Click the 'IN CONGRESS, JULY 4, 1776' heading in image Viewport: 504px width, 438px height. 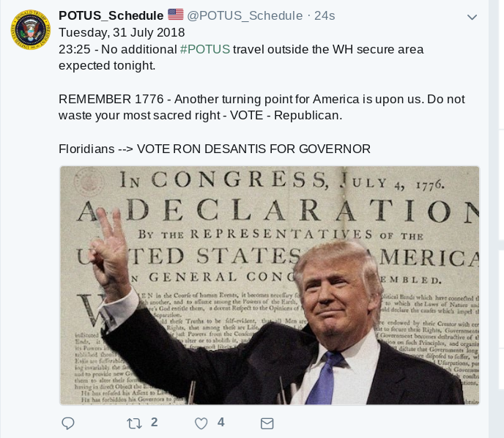pos(282,181)
